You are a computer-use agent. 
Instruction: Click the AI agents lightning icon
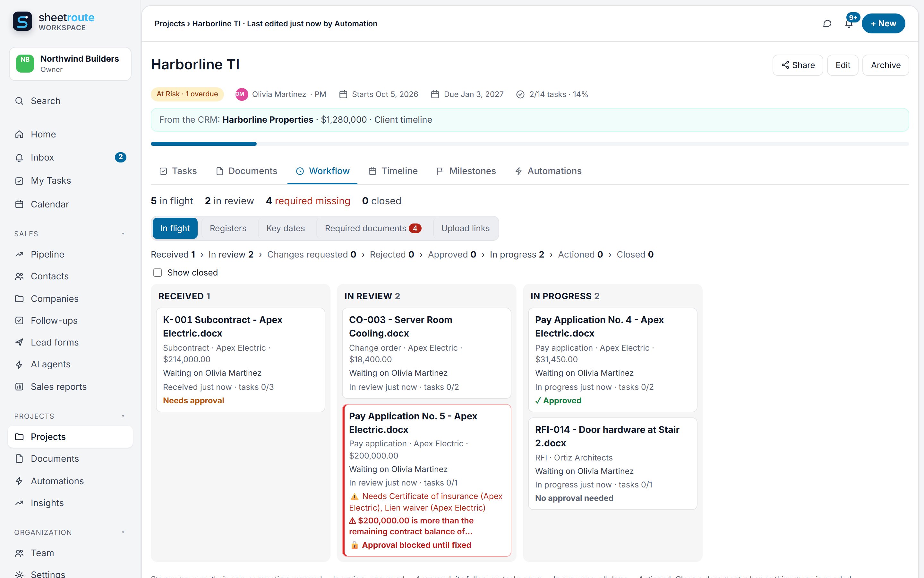point(19,365)
